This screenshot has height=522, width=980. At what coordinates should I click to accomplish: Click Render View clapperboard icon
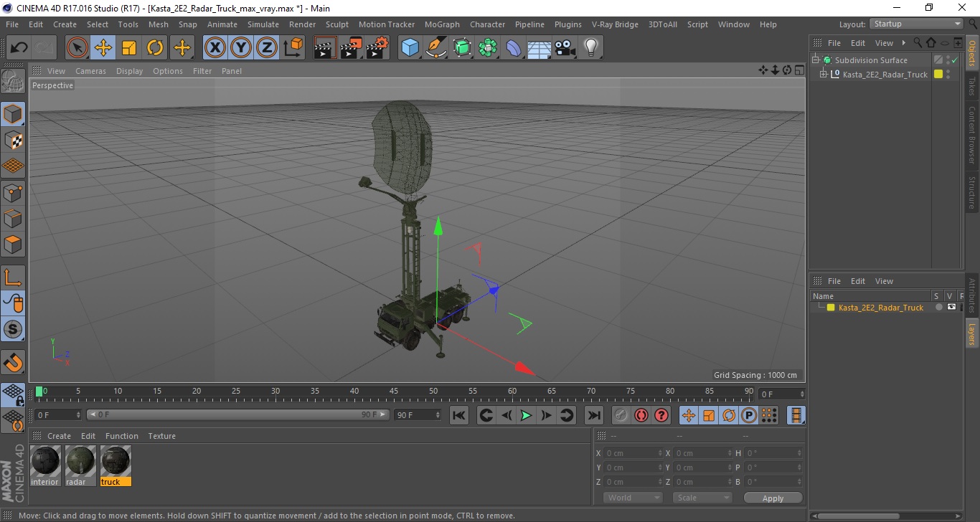(325, 48)
